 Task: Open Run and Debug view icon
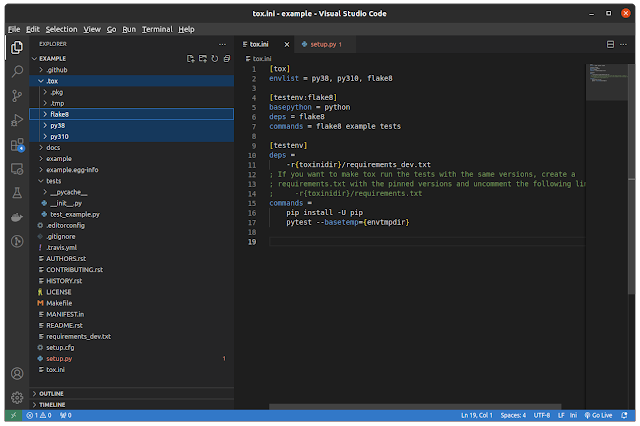17,120
